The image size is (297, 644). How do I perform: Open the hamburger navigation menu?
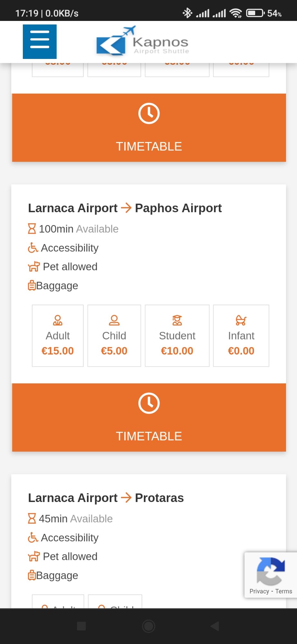coord(40,42)
